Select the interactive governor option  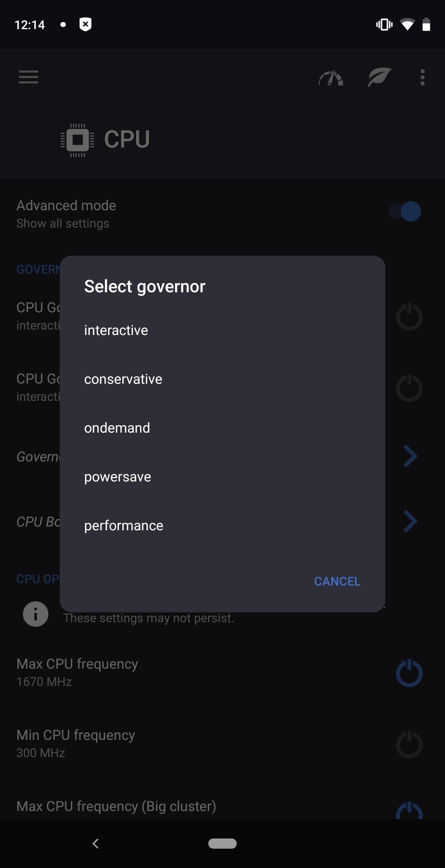222,330
